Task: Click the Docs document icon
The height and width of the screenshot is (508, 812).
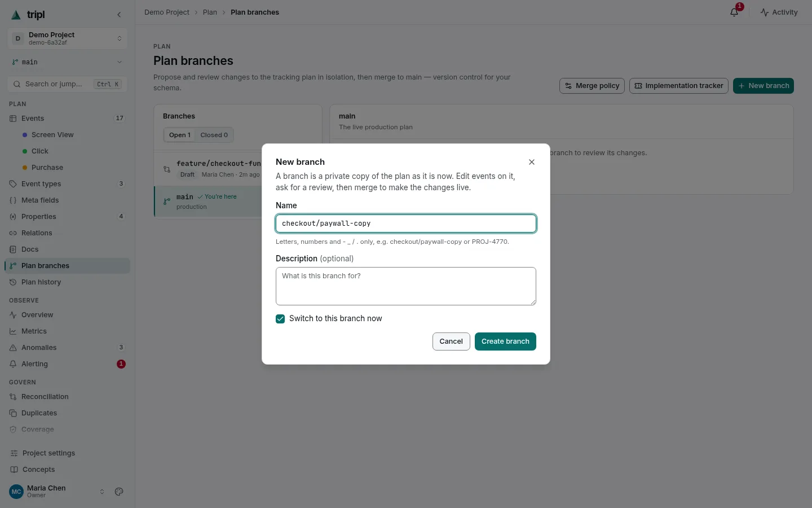Action: tap(13, 249)
